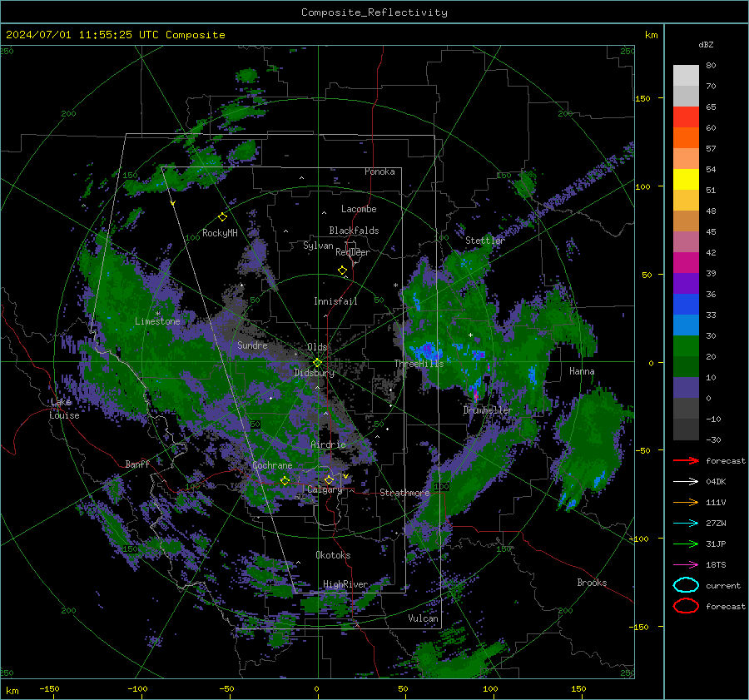Click the ThreeHills label

[x=419, y=364]
